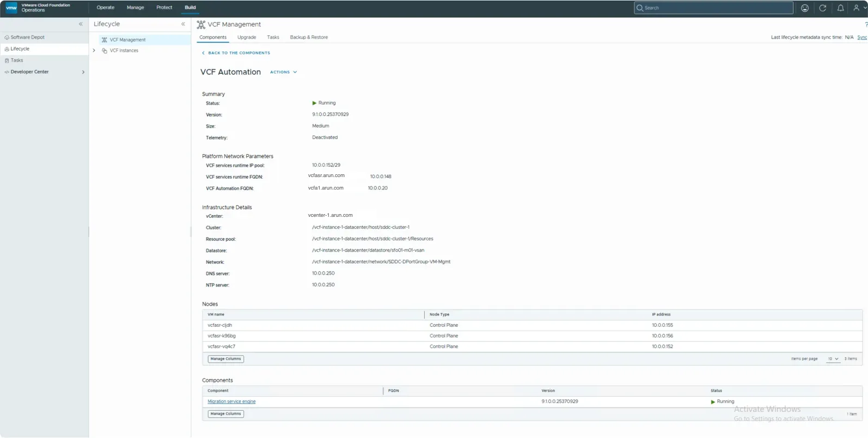The image size is (868, 438).
Task: Switch to the Upgrade tab
Action: click(247, 38)
